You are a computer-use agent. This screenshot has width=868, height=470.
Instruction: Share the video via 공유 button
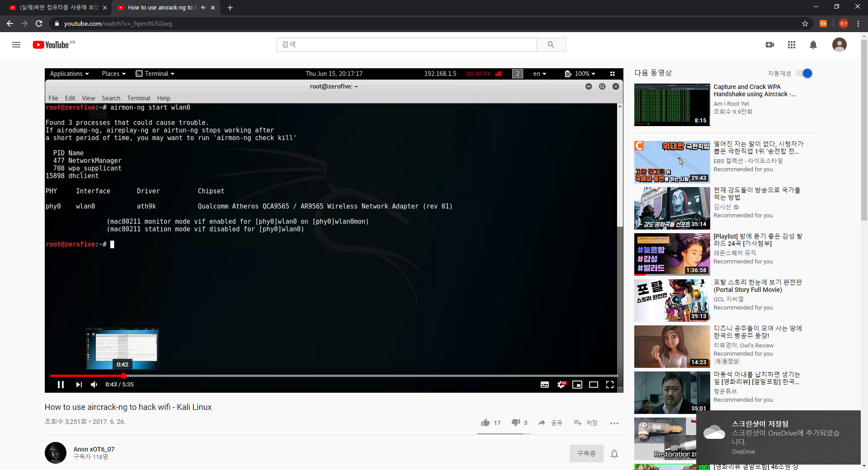(550, 423)
